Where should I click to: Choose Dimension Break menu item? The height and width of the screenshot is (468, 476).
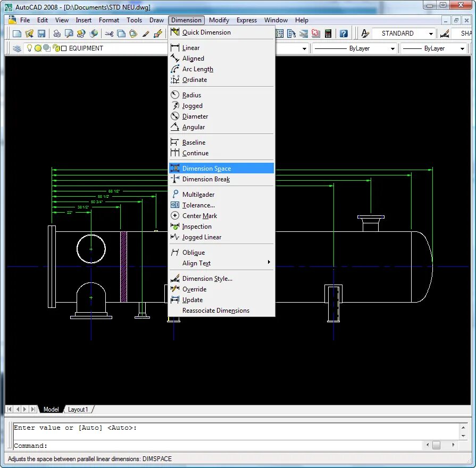[222, 179]
